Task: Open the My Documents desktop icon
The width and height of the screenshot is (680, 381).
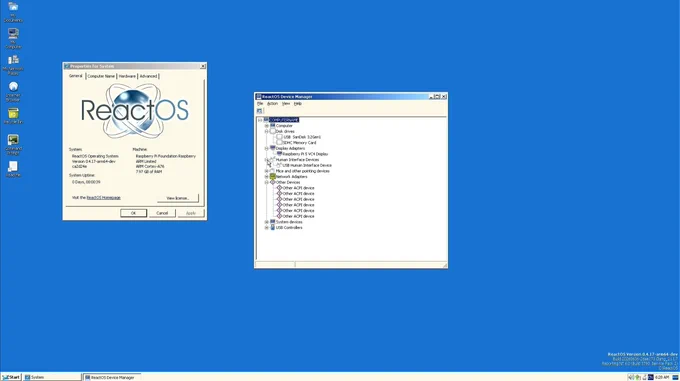Action: [13, 11]
